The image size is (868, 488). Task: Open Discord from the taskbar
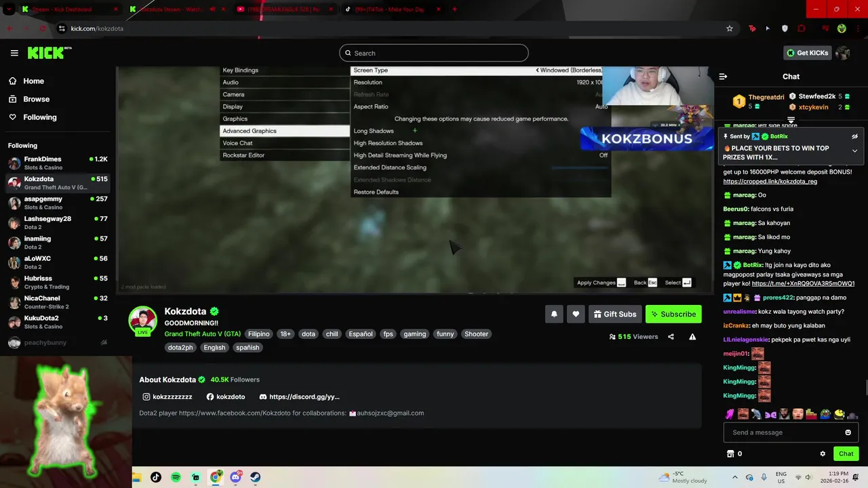235,477
